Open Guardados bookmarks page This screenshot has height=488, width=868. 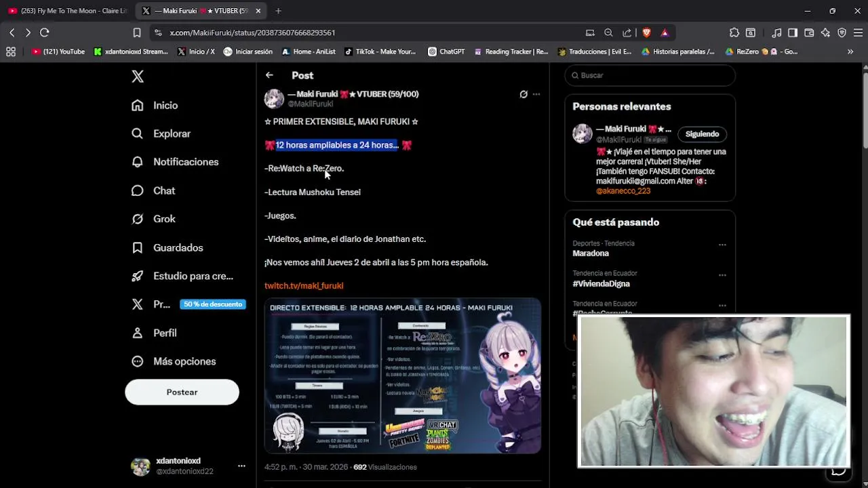167,247
